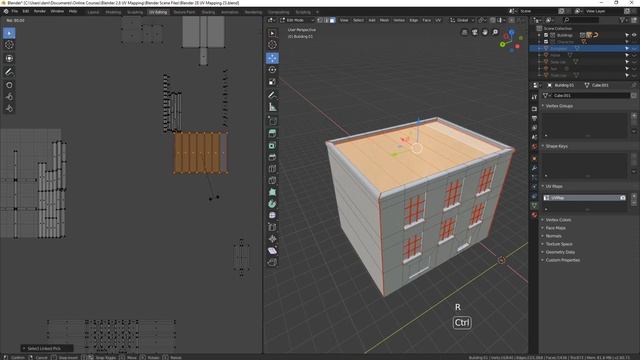Toggle visibility eye of Building collection
Image resolution: width=640 pixels, height=360 pixels.
634,35
